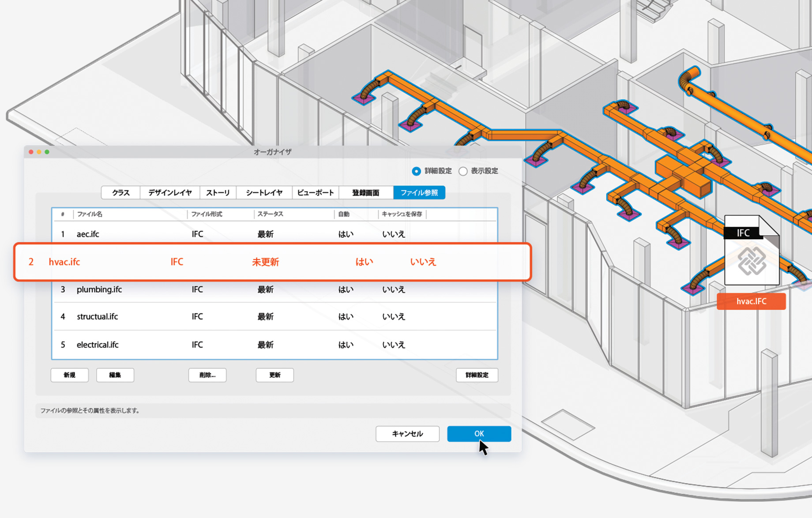Click the # column header
Viewport: 812px width, 518px height.
(x=63, y=214)
